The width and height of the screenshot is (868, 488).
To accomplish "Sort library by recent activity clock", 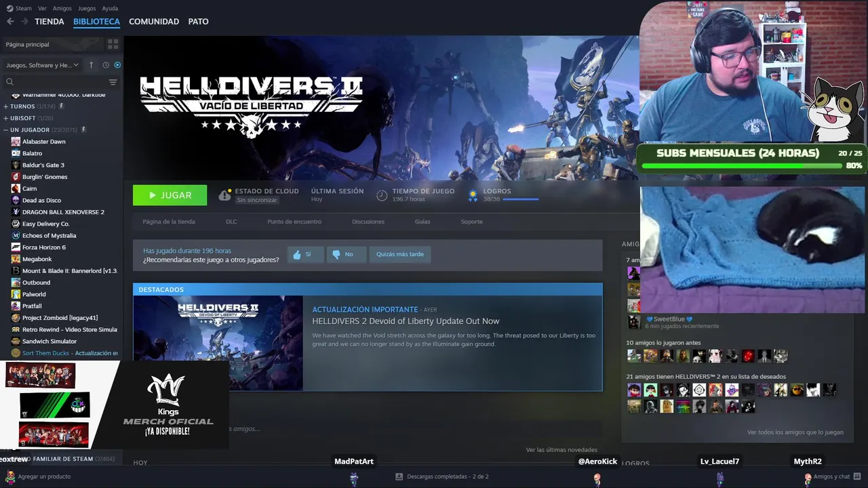I will [x=106, y=65].
